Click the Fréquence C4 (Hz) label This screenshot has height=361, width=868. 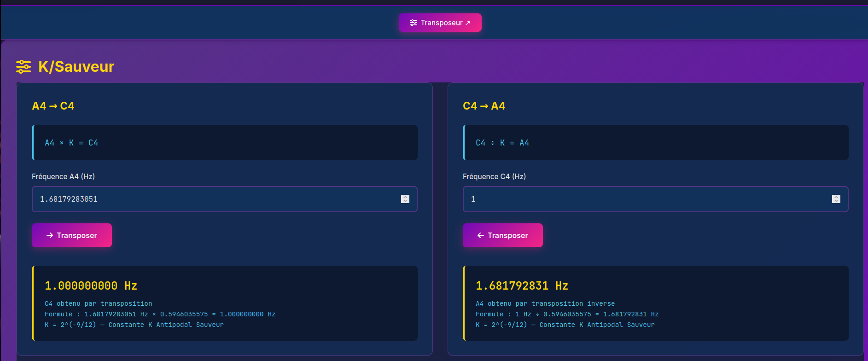[x=495, y=176]
